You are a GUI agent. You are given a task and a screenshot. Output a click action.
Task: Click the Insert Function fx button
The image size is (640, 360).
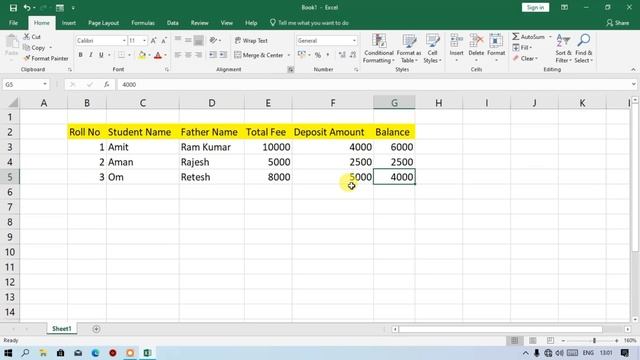pyautogui.click(x=107, y=84)
